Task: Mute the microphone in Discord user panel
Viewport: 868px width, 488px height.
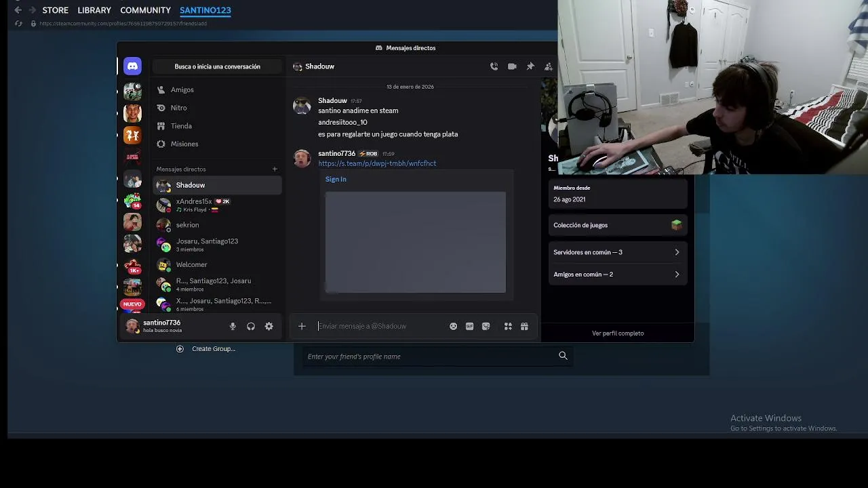Action: point(233,326)
